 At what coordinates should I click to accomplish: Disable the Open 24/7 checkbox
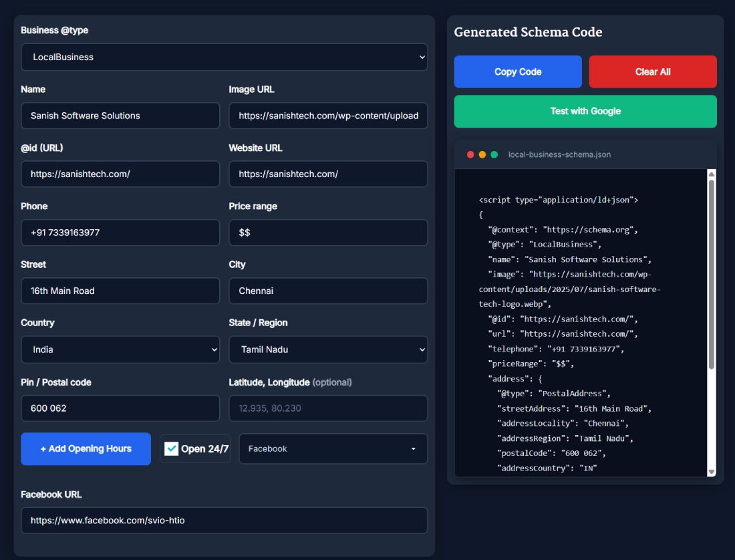point(172,448)
